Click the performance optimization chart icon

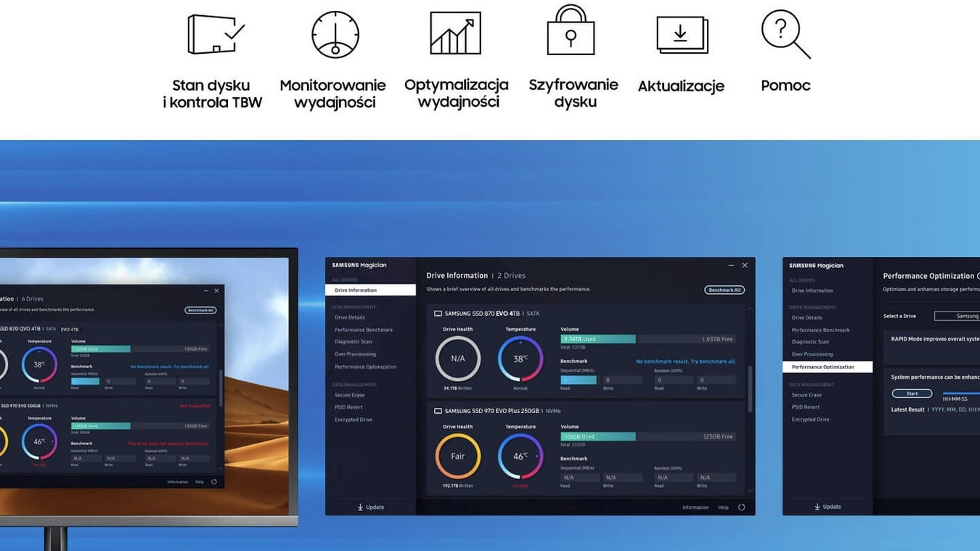pyautogui.click(x=455, y=33)
